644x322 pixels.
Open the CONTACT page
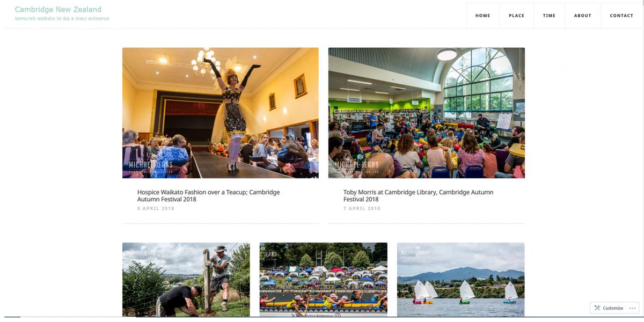tap(621, 16)
